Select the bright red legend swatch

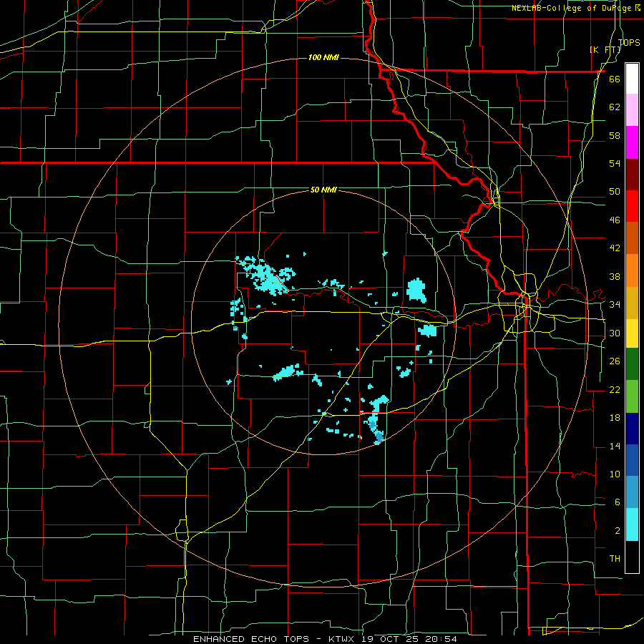tap(632, 206)
